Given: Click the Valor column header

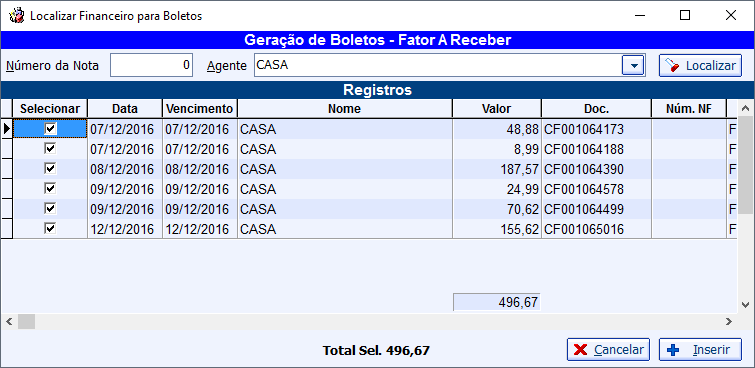Looking at the screenshot, I should (x=496, y=109).
